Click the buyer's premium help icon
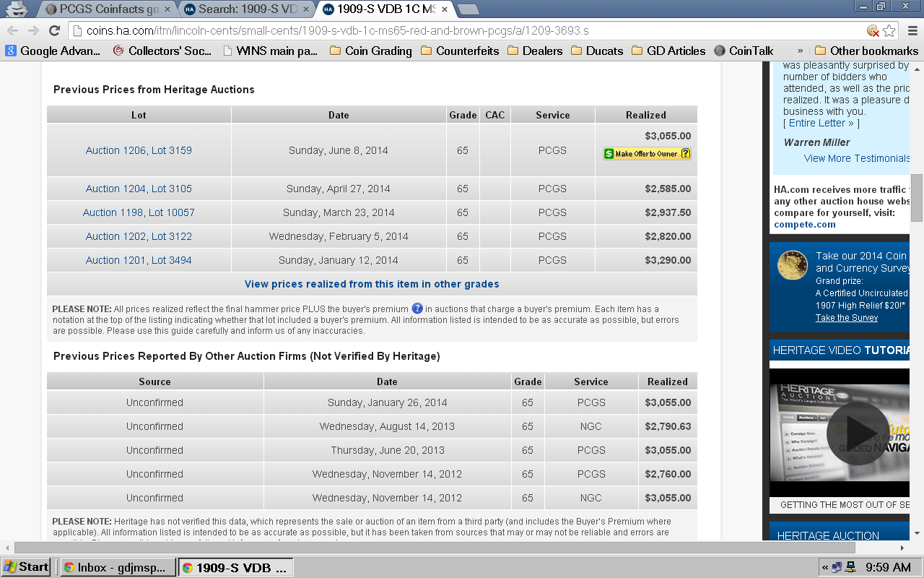 417,309
